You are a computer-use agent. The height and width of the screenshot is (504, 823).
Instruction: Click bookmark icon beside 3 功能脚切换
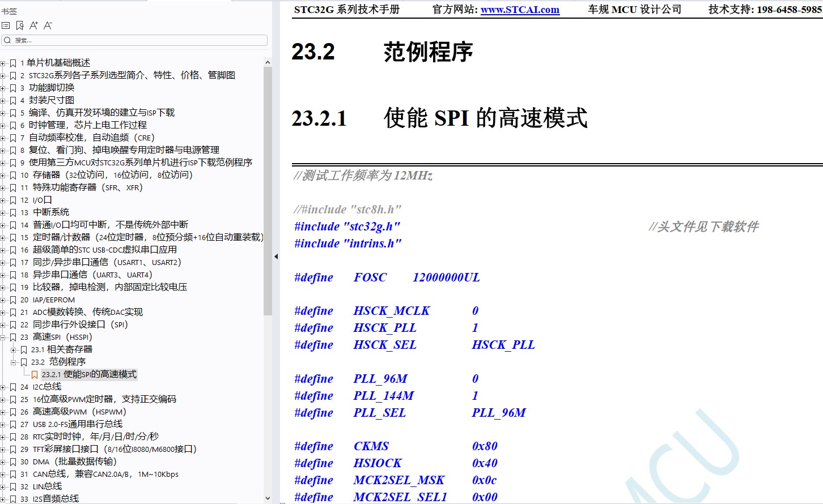pos(13,88)
